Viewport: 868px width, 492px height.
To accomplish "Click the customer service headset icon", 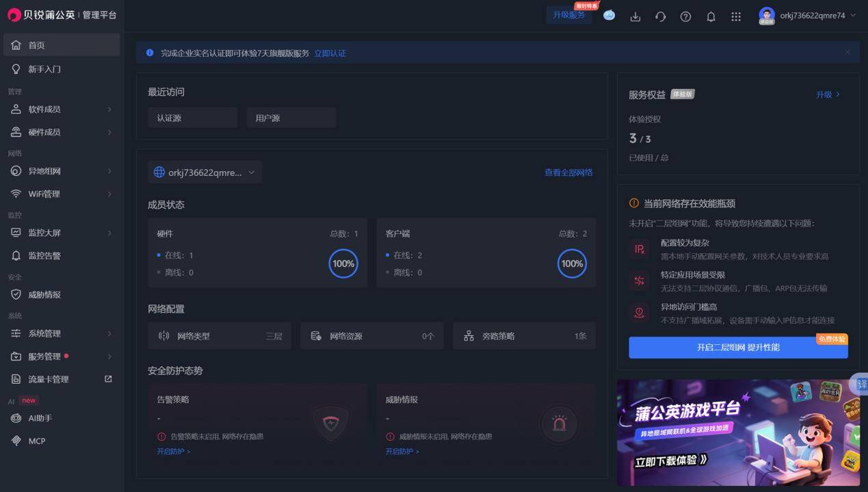I will pos(660,16).
